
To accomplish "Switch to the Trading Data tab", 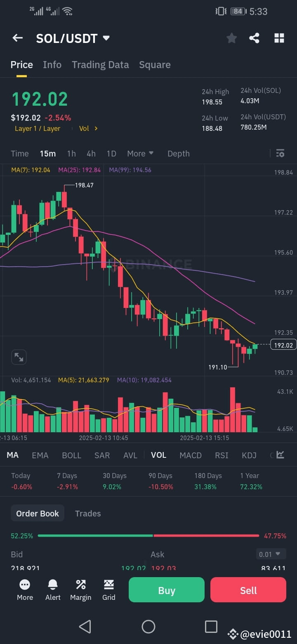I will coord(100,64).
